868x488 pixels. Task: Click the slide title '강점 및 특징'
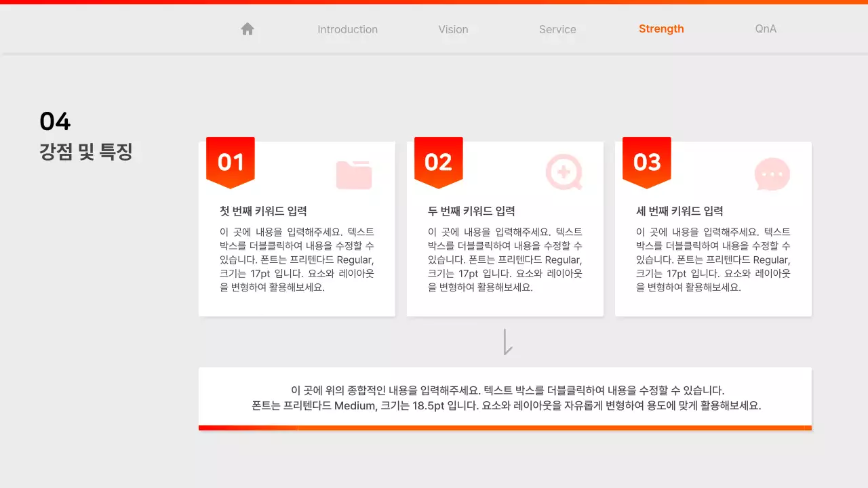(x=85, y=152)
